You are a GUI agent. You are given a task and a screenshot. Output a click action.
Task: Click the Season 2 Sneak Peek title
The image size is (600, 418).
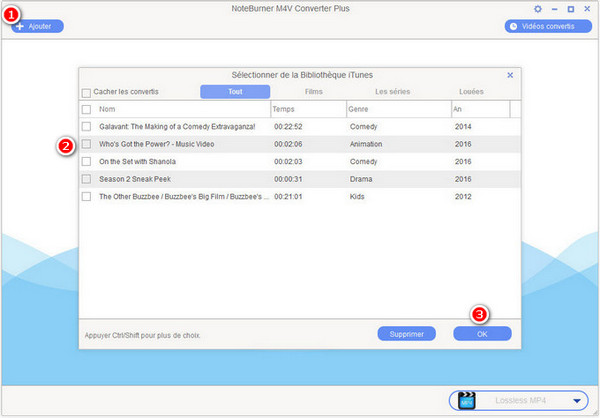click(135, 179)
